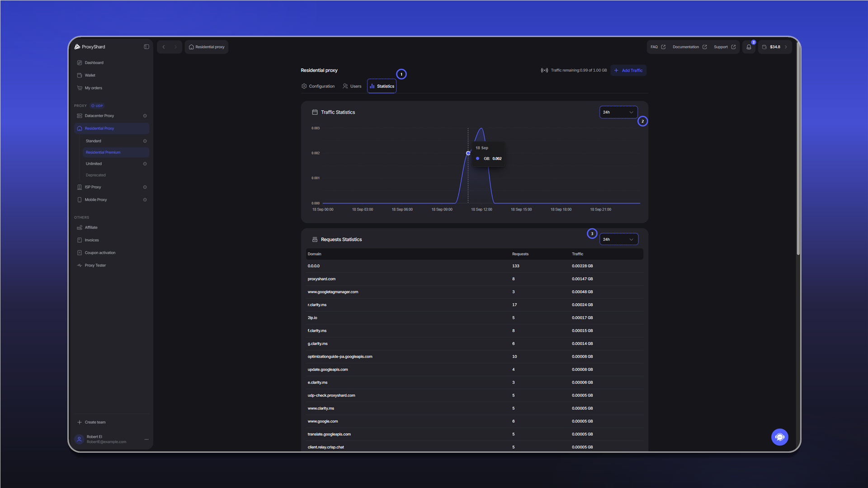
Task: Open notifications bell icon
Action: coord(749,47)
